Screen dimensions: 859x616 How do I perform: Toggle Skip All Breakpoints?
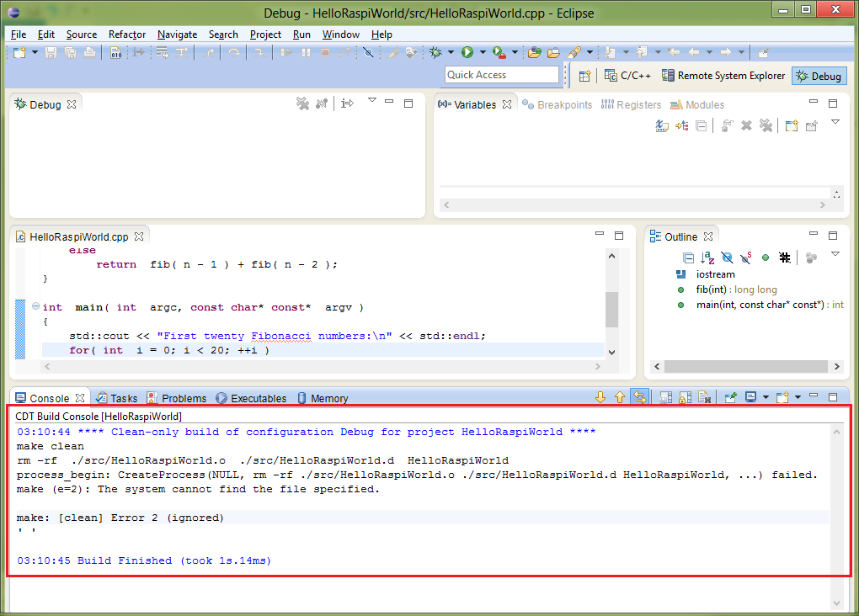pyautogui.click(x=368, y=52)
